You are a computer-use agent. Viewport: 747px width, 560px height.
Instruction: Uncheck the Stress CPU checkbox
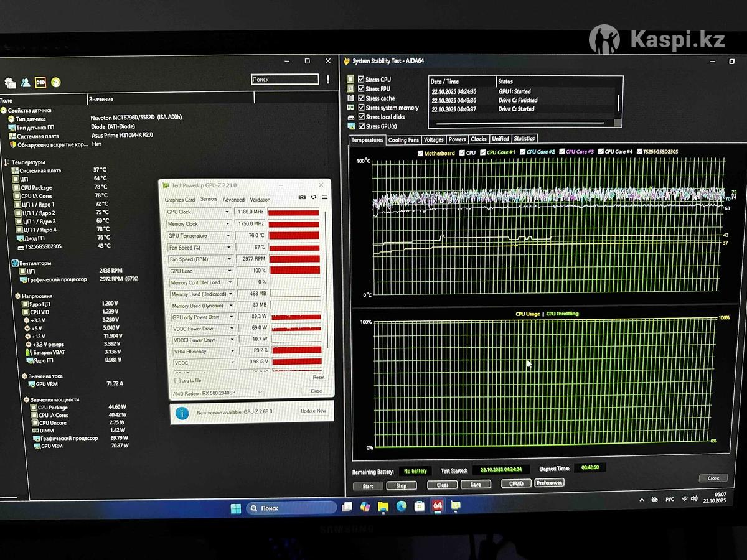[x=361, y=80]
